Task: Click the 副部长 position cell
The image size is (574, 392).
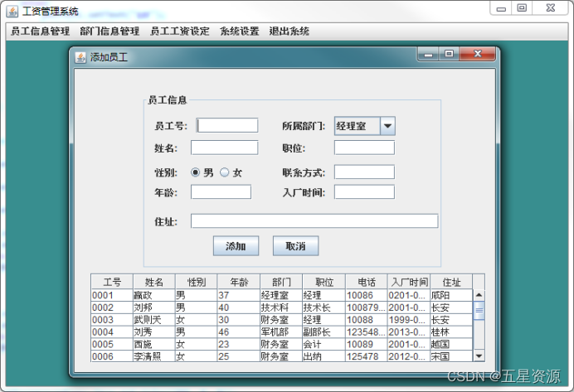Action: (x=324, y=332)
